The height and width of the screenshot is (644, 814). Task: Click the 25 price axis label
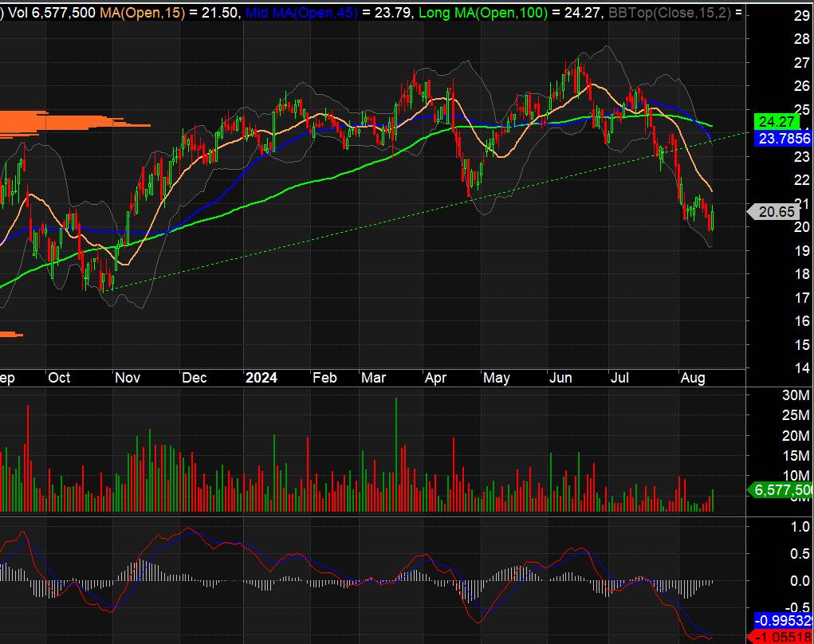tap(801, 109)
